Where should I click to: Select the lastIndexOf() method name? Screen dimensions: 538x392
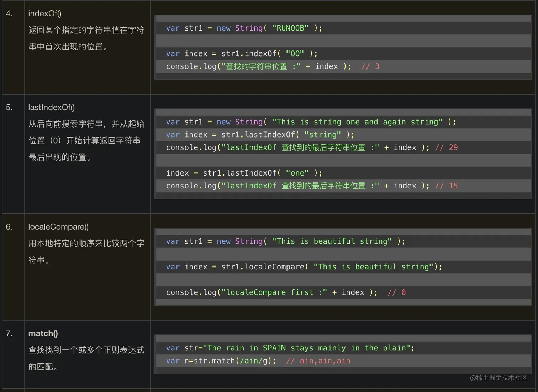(52, 107)
